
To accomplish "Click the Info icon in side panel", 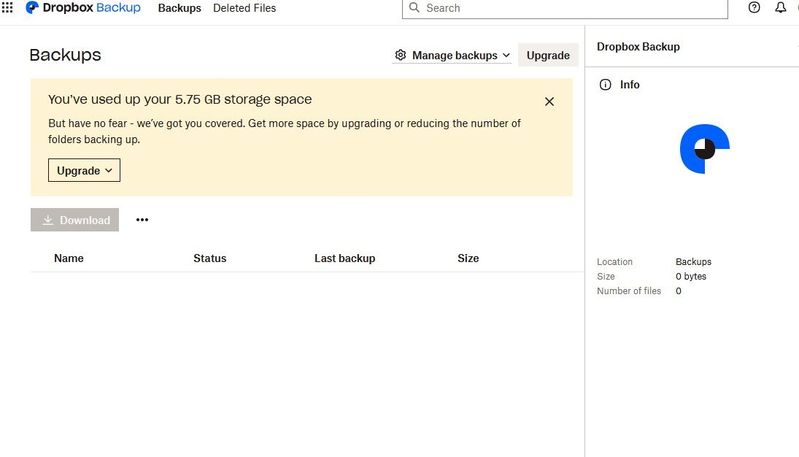I will (x=605, y=85).
